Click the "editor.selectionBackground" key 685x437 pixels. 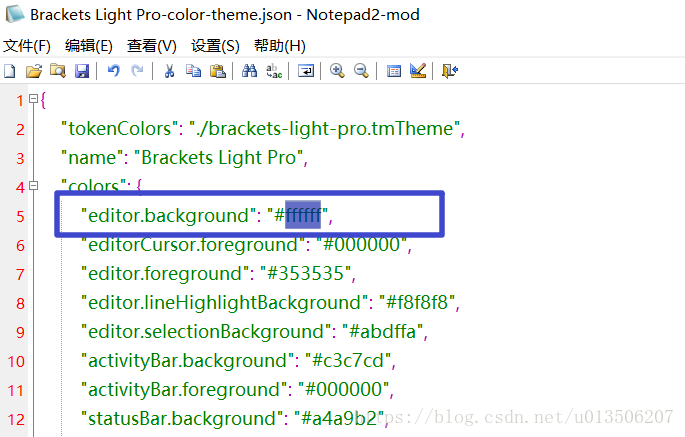tap(206, 332)
